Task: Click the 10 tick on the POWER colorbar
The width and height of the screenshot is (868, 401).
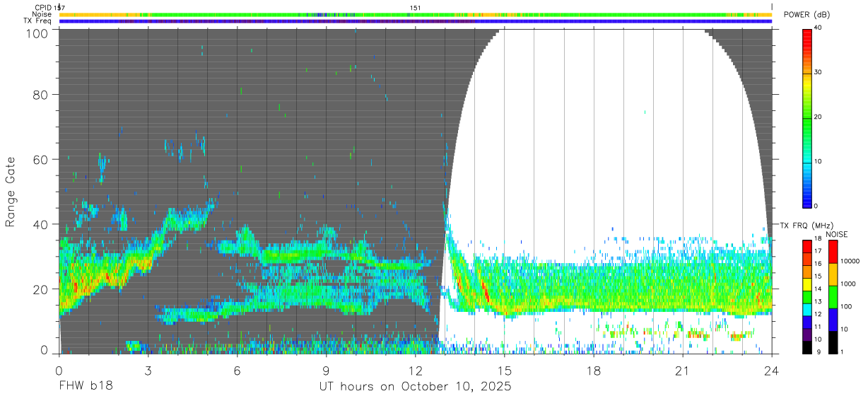Action: [819, 162]
